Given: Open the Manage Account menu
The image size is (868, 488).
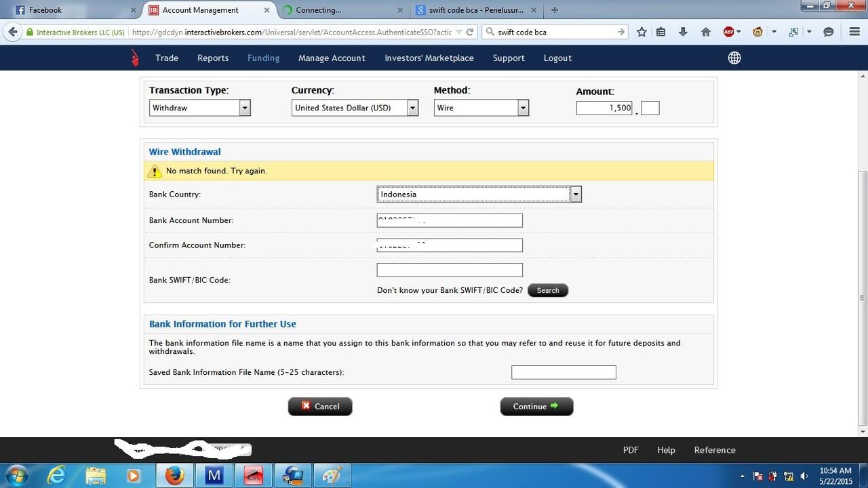Looking at the screenshot, I should coord(332,58).
